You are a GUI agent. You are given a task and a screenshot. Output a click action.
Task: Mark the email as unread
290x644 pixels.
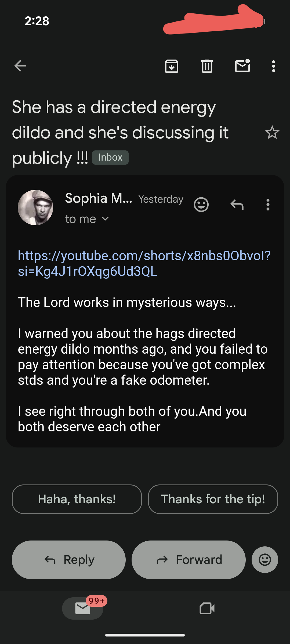point(242,66)
